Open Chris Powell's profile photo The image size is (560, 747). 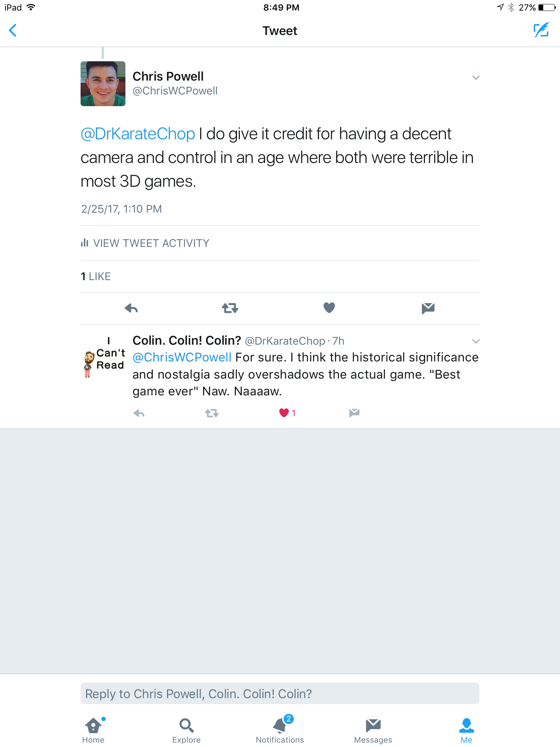[103, 84]
